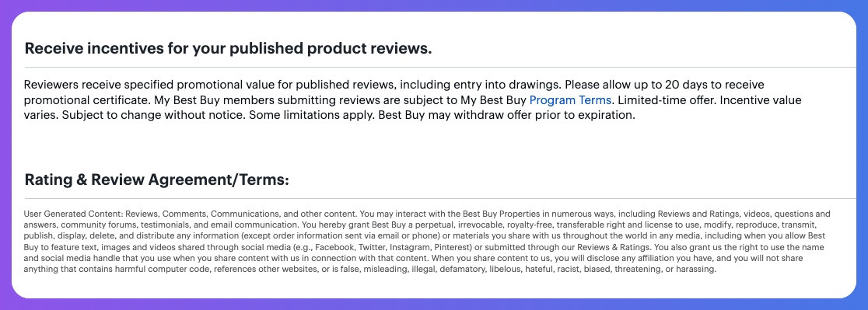The height and width of the screenshot is (310, 868).
Task: Click the divider line under the Rating & Review heading
Action: [440, 198]
